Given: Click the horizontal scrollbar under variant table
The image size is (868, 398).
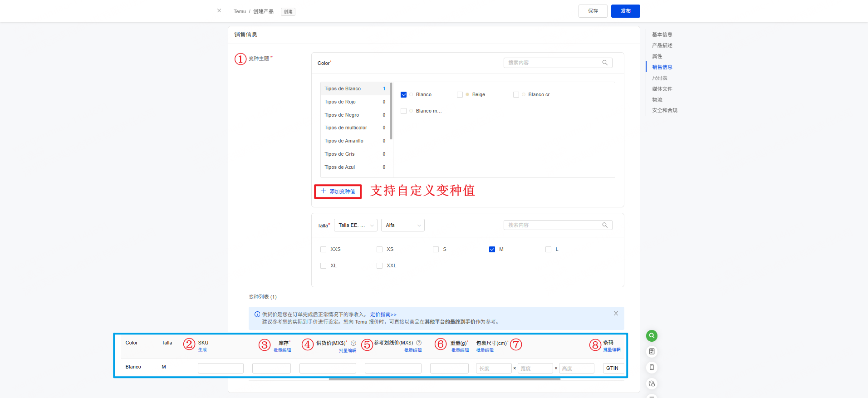Looking at the screenshot, I should 444,379.
